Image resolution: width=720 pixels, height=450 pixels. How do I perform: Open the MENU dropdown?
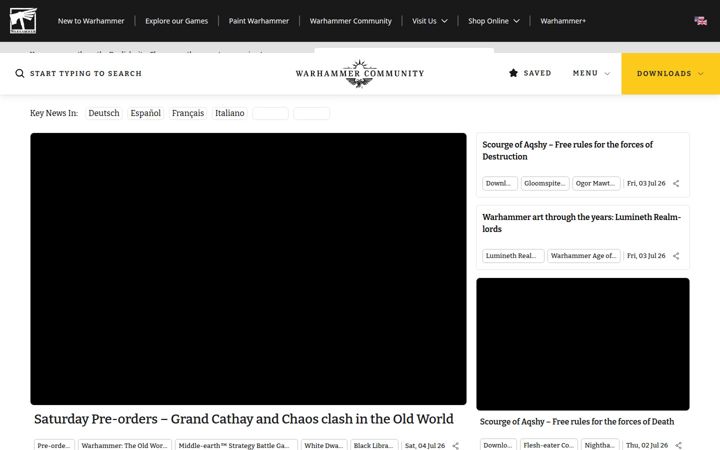tap(591, 73)
